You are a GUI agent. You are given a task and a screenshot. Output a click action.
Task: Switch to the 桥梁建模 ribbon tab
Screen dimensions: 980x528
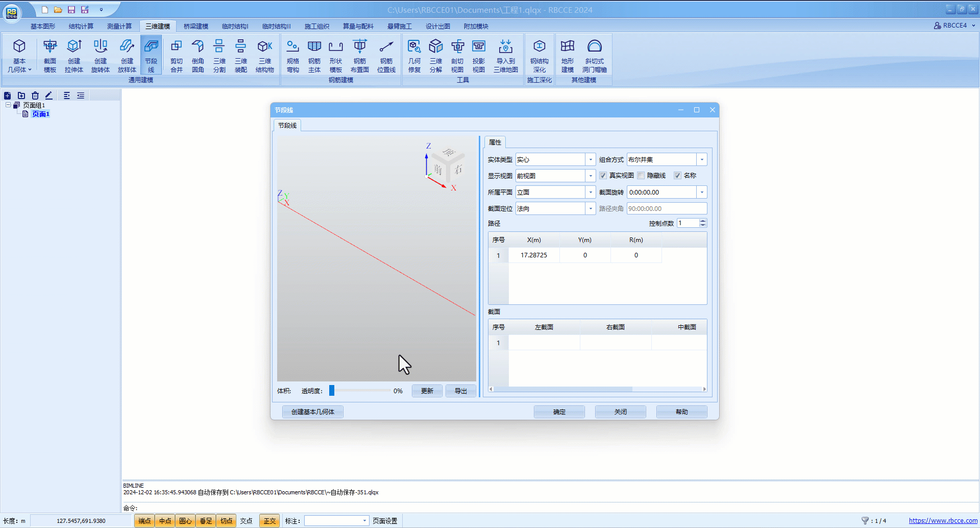click(196, 27)
